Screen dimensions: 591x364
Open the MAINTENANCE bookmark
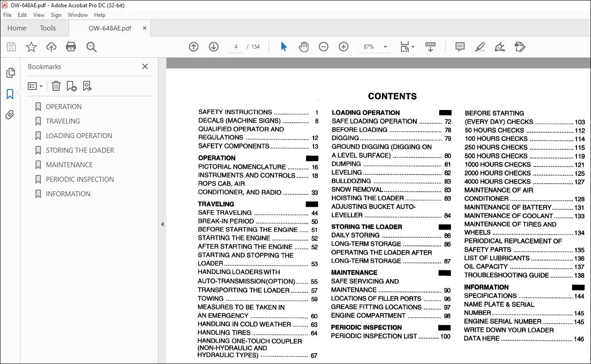tap(69, 165)
